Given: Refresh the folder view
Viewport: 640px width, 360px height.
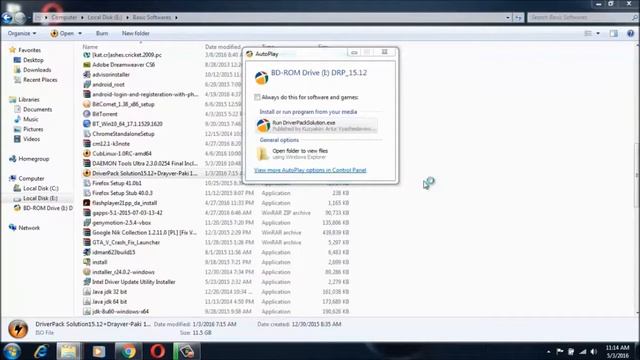Looking at the screenshot, I should (x=518, y=18).
